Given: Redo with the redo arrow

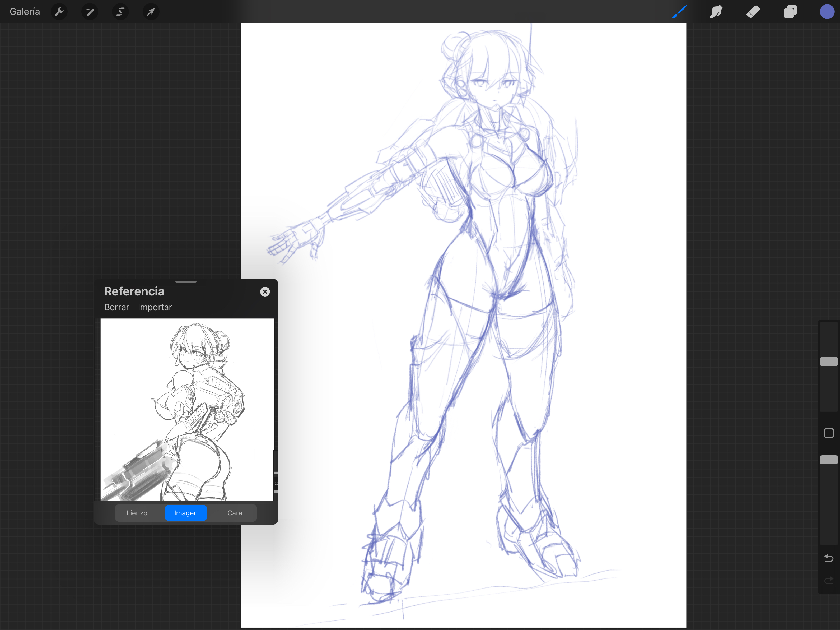Looking at the screenshot, I should pos(829,580).
